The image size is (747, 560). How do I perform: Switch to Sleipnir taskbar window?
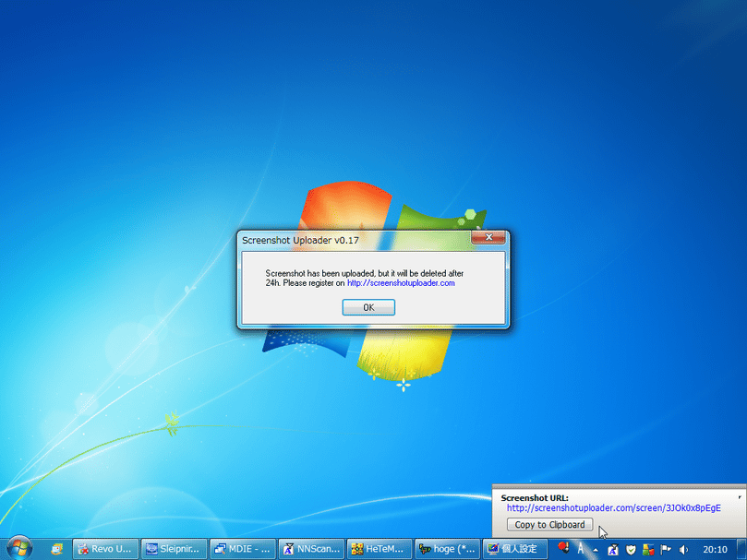pyautogui.click(x=174, y=549)
